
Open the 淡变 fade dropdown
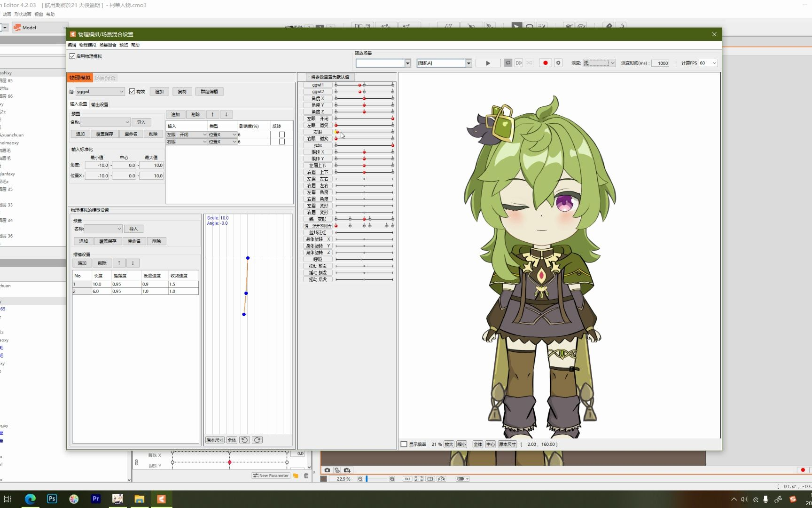tap(599, 63)
